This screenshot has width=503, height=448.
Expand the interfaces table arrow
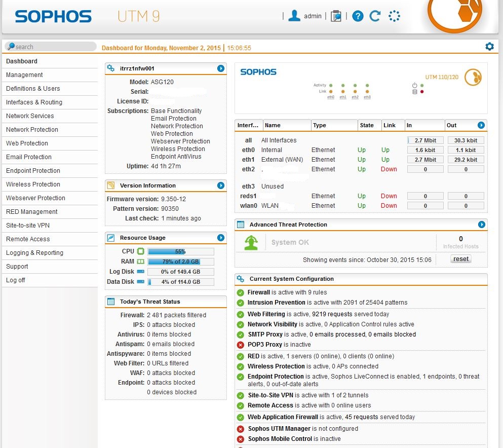pyautogui.click(x=481, y=125)
